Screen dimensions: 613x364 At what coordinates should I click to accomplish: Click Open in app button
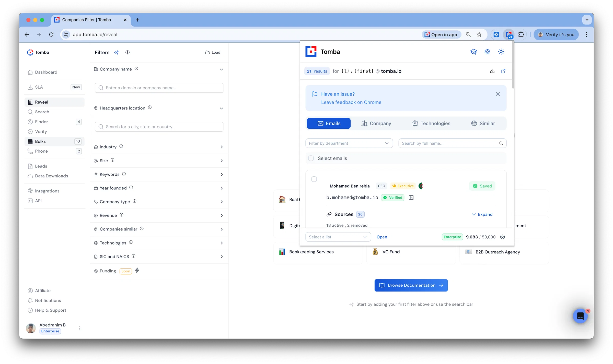[x=441, y=35]
